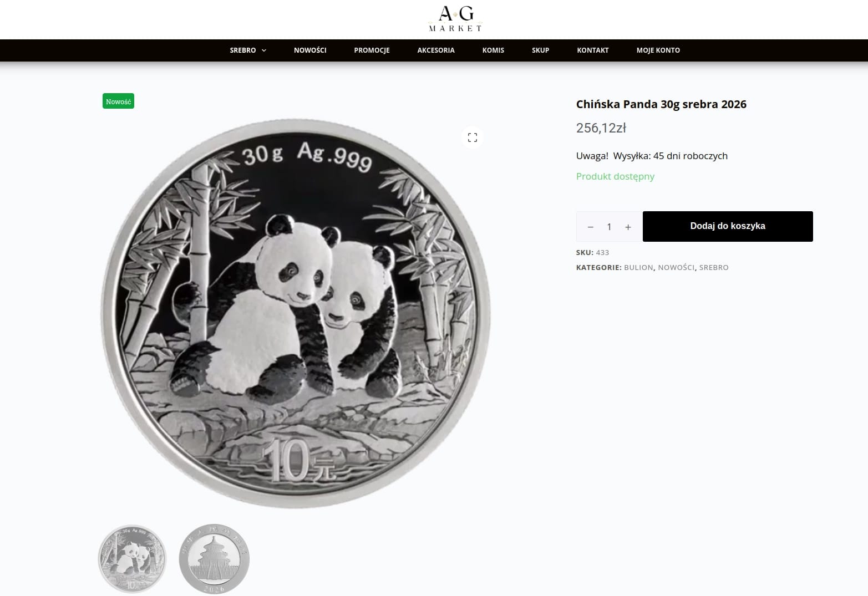868x596 pixels.
Task: Decrease quantity with minus icon
Action: pos(591,227)
